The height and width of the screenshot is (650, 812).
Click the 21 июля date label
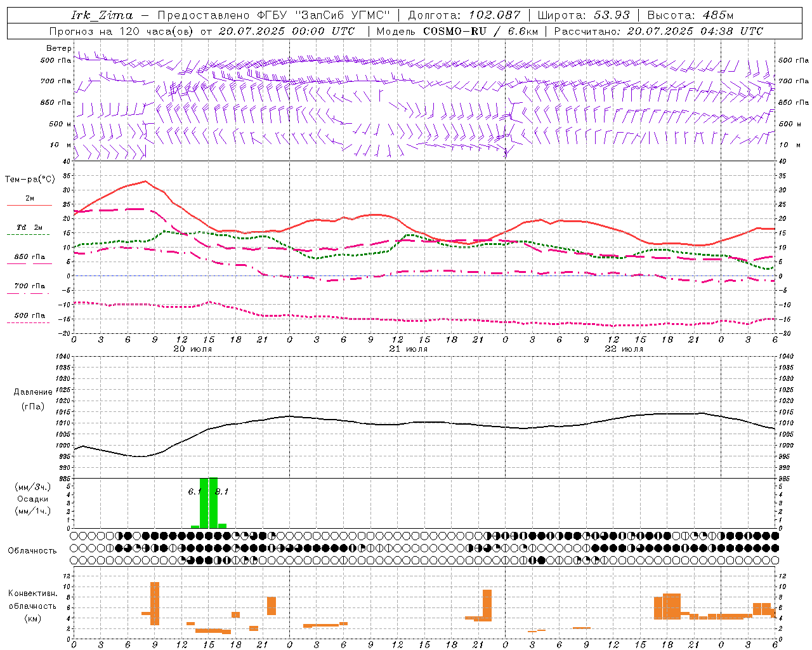point(409,349)
